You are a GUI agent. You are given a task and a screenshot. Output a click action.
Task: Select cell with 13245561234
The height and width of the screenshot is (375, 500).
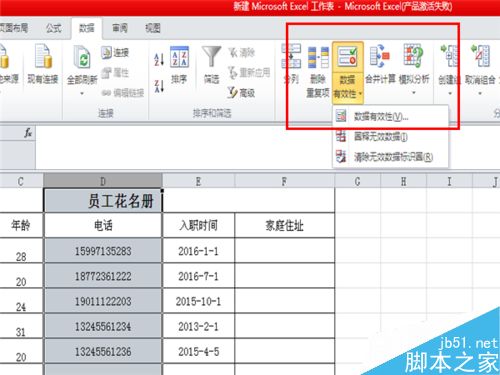[103, 326]
